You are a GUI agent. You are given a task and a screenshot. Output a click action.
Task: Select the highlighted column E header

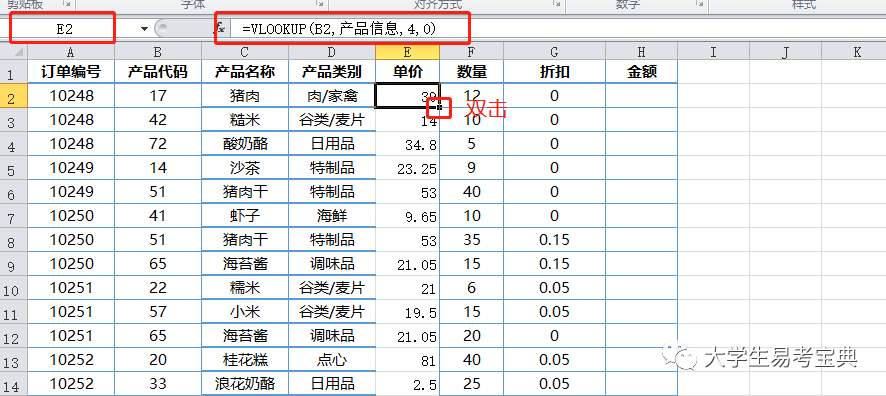tap(407, 52)
